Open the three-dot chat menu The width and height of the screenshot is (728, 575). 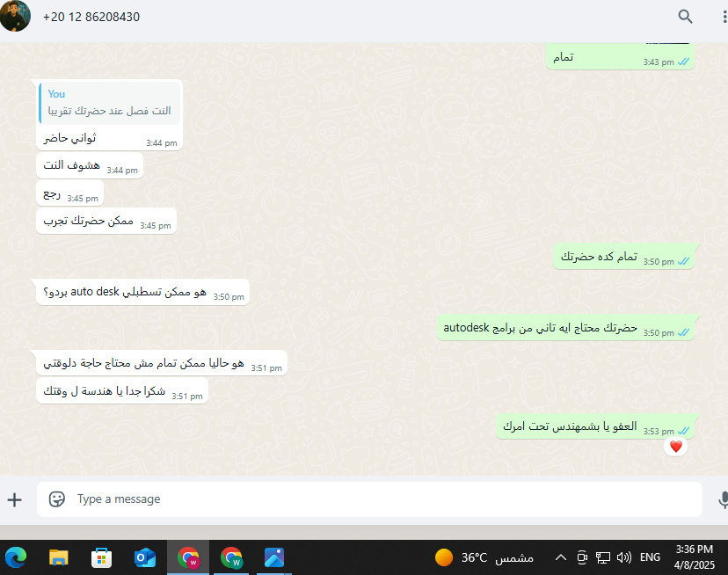point(724,17)
